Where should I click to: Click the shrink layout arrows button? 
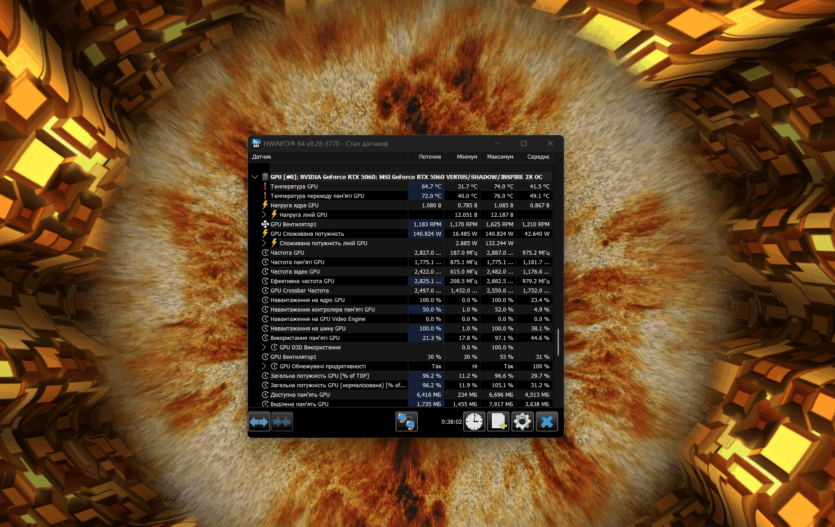pyautogui.click(x=282, y=422)
